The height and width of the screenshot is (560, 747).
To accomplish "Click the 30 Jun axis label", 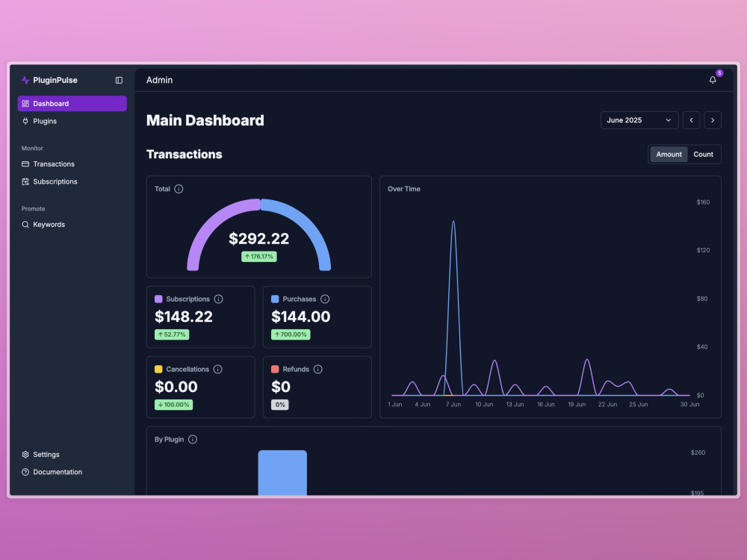I will [689, 404].
